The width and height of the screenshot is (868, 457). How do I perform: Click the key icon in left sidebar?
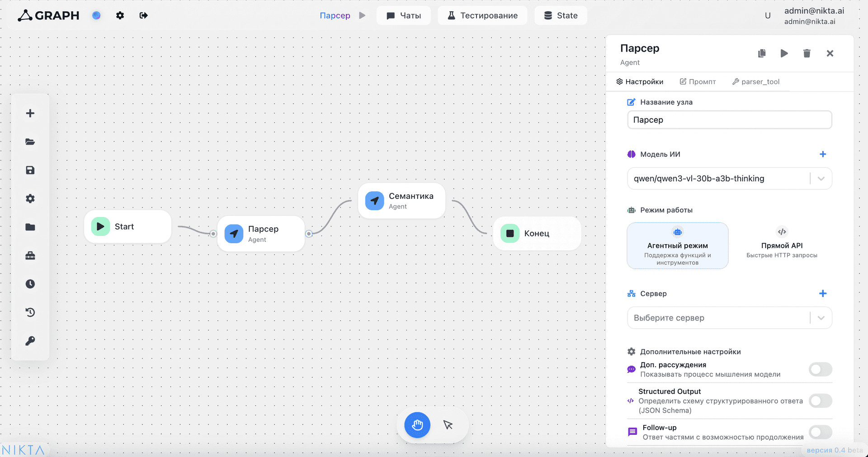point(30,341)
